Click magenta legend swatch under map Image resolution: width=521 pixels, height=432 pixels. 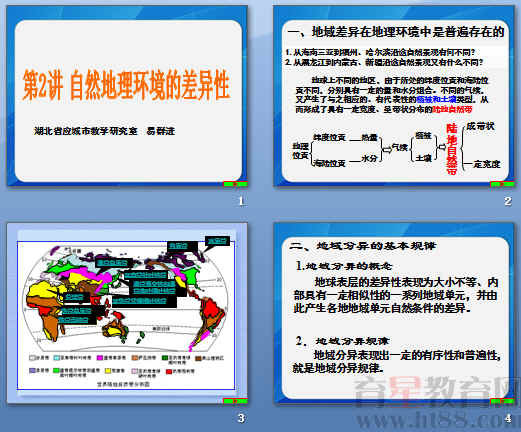click(x=100, y=358)
